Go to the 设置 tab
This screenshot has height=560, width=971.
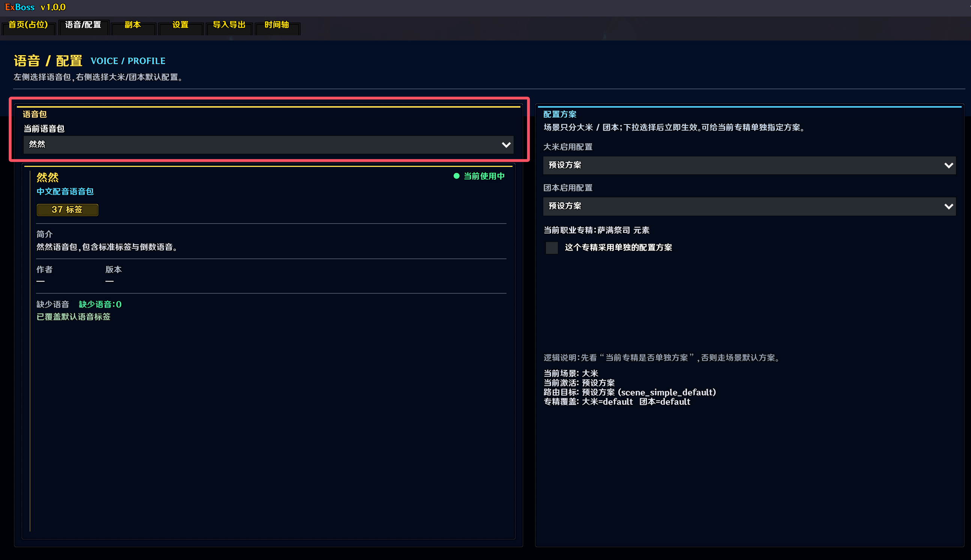pyautogui.click(x=180, y=25)
